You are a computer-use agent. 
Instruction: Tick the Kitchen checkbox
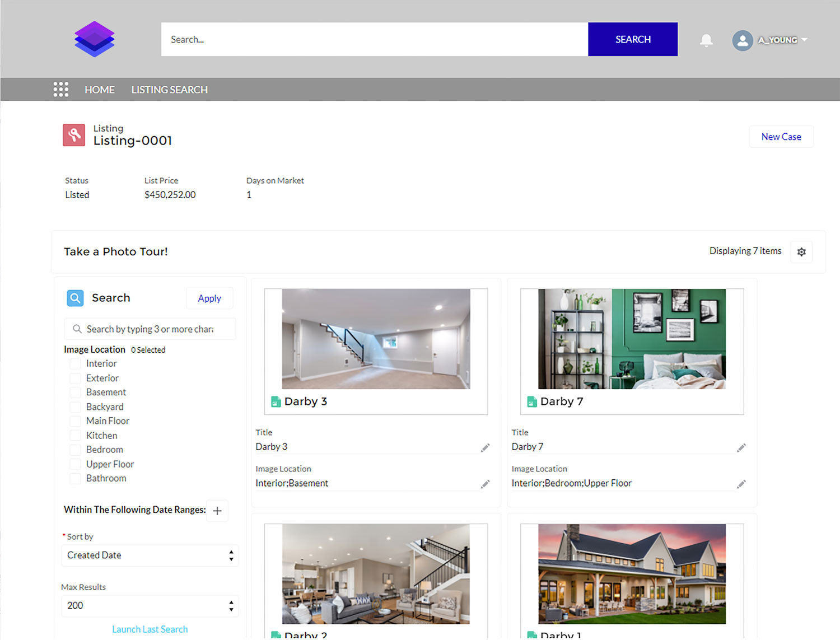click(x=75, y=436)
